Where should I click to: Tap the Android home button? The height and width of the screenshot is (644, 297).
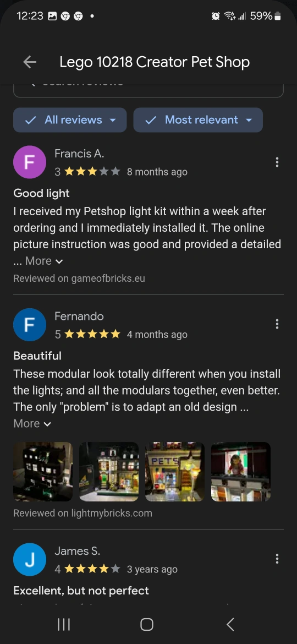pos(147,625)
